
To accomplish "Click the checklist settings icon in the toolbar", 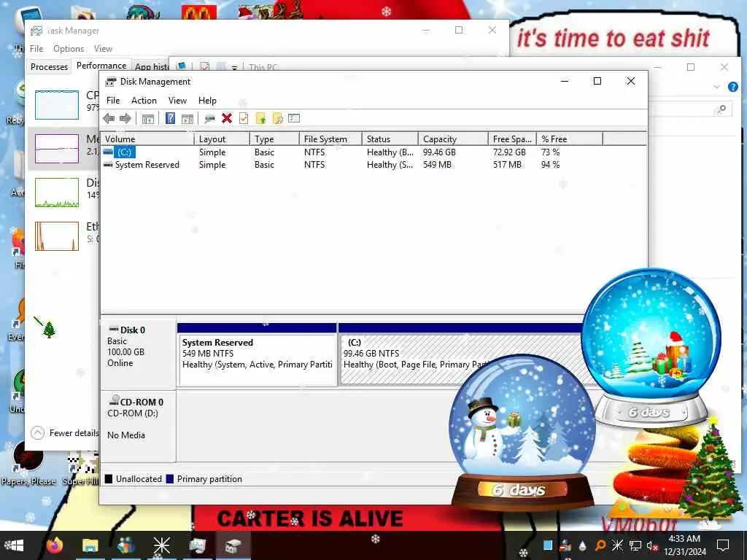I will pyautogui.click(x=294, y=118).
